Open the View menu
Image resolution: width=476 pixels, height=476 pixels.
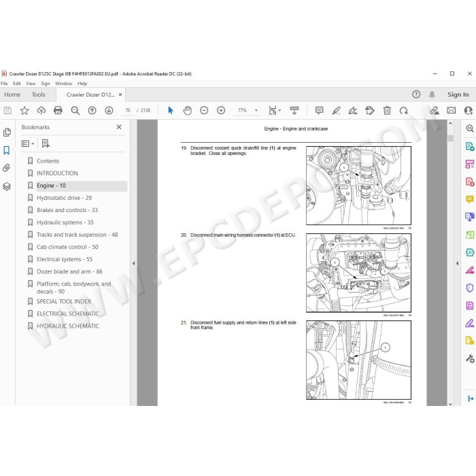(31, 84)
